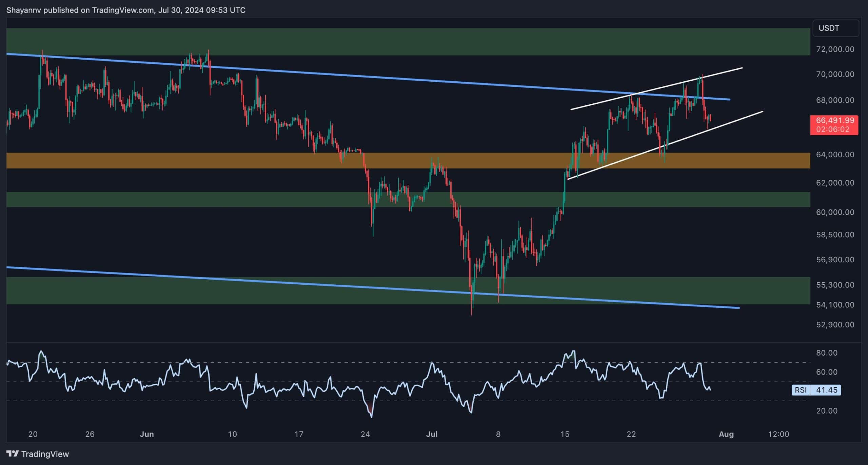Click the RSI indicator label tag
Screen dimensions: 868x465
point(801,390)
